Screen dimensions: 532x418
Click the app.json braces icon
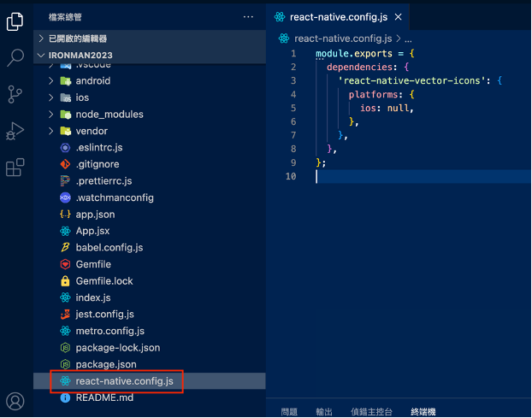coord(65,215)
